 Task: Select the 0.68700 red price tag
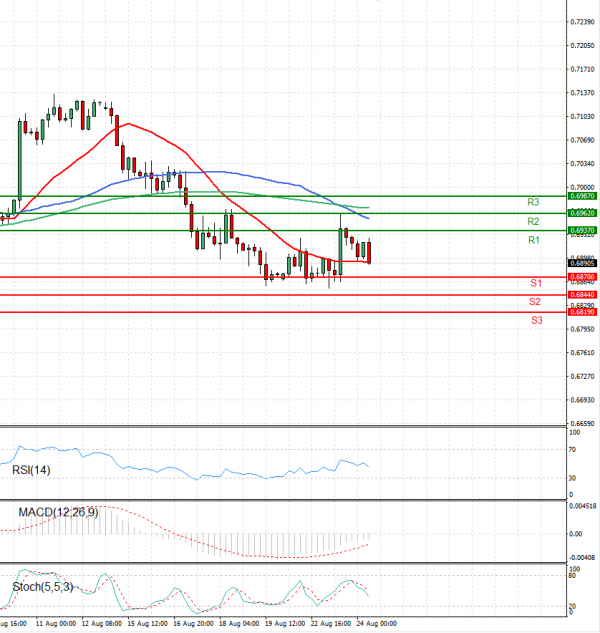(582, 277)
